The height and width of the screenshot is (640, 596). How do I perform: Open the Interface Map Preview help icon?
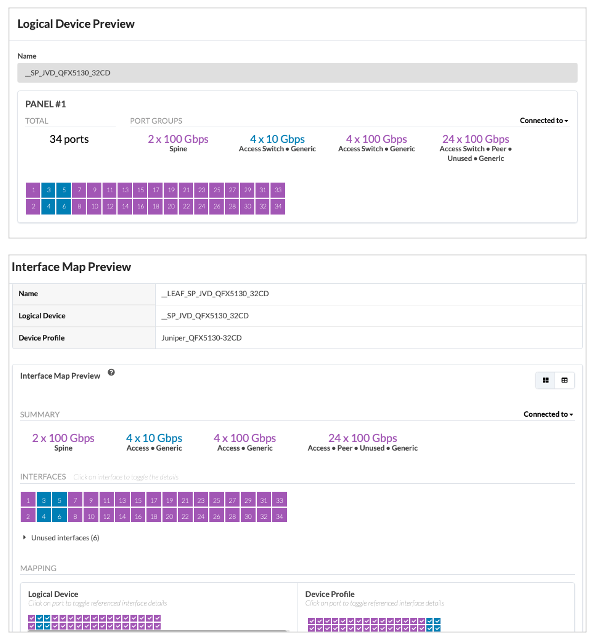[x=111, y=372]
